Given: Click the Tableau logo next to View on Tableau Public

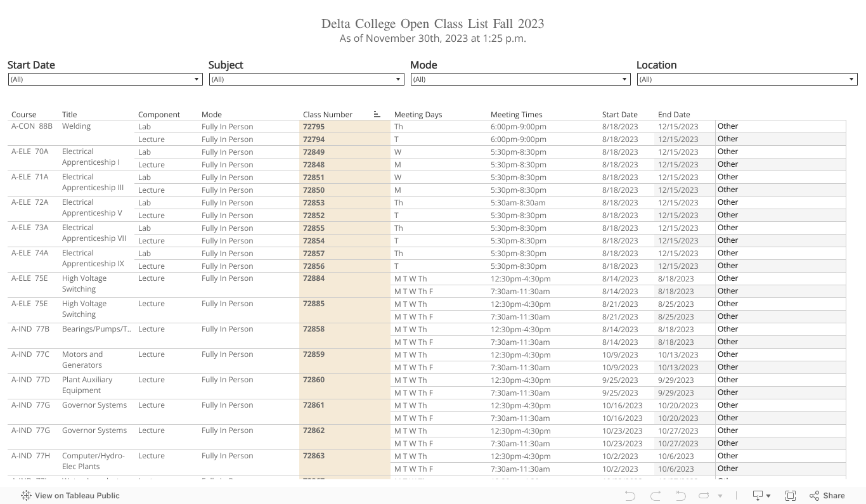Looking at the screenshot, I should point(26,495).
